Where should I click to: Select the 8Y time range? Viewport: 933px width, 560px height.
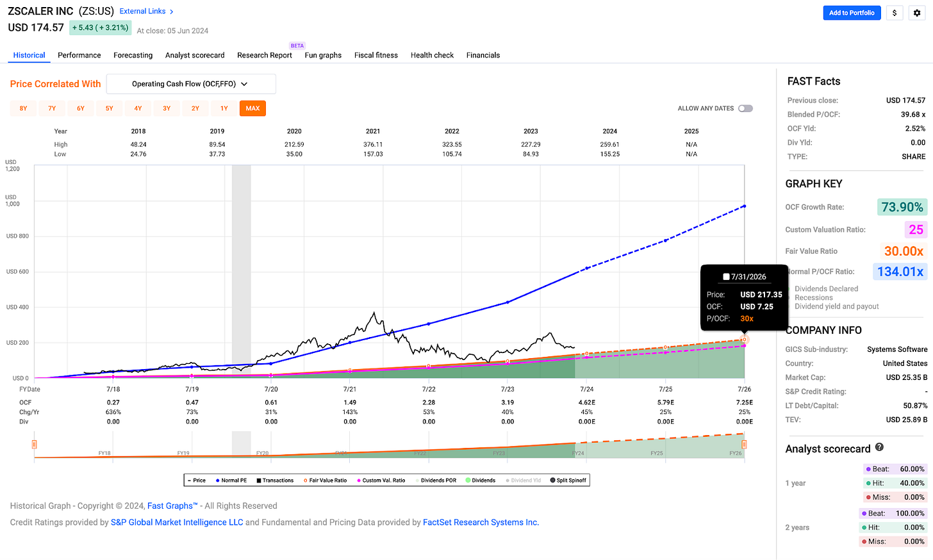(23, 108)
